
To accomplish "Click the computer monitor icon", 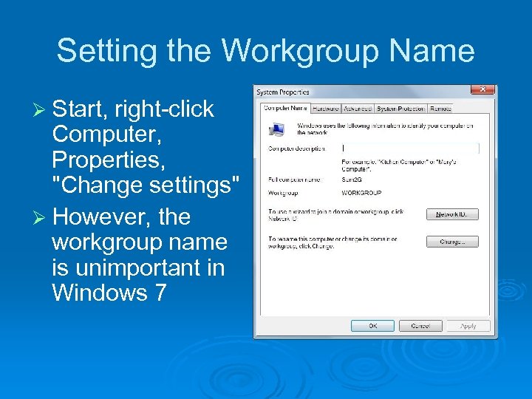I will pyautogui.click(x=276, y=129).
